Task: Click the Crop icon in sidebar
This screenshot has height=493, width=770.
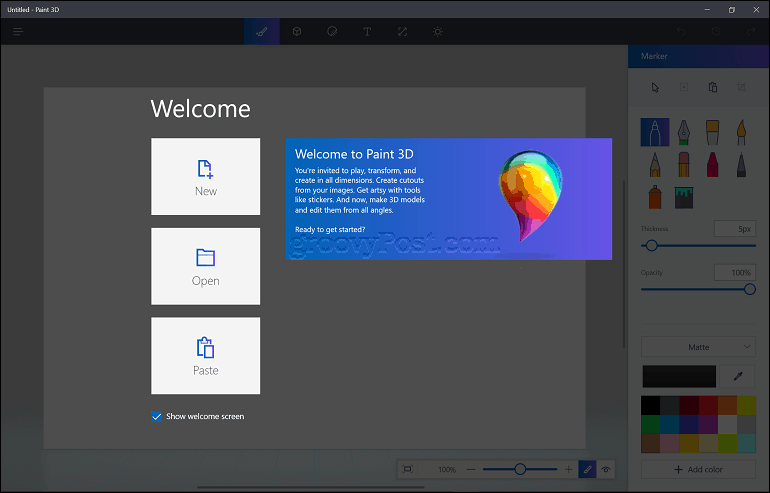Action: point(742,87)
